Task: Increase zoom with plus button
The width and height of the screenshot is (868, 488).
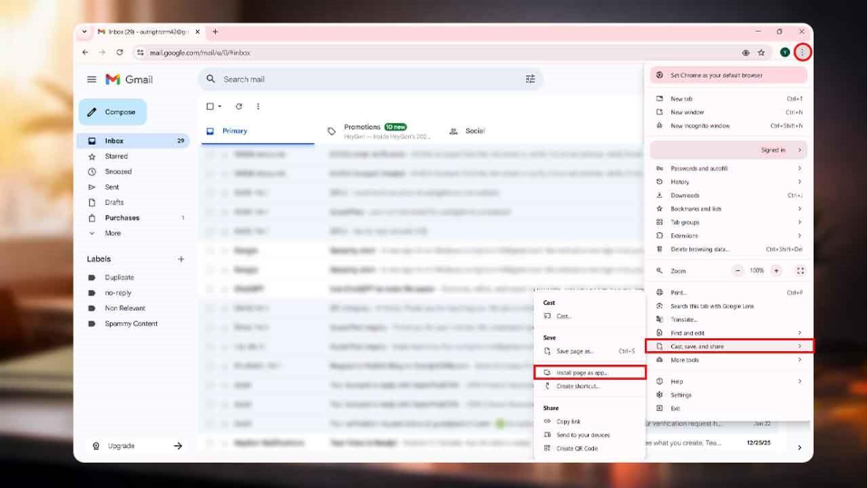Action: click(776, 271)
